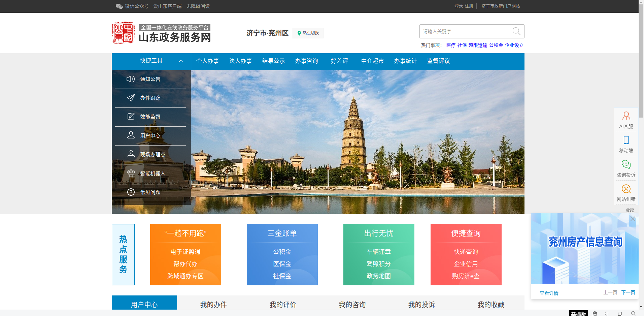Open AI客服 from right sidebar
This screenshot has height=316, width=644.
[x=626, y=116]
